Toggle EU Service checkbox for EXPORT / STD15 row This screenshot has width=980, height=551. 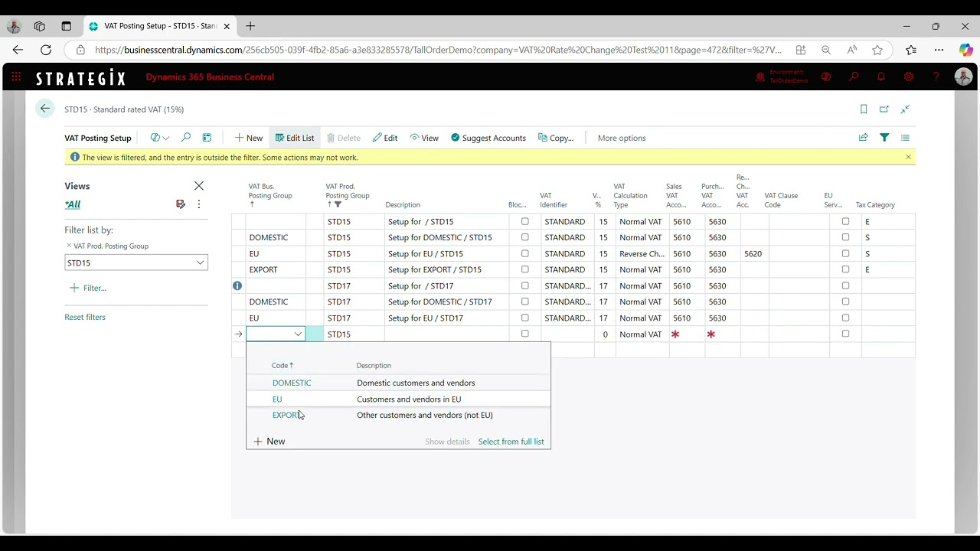tap(845, 269)
